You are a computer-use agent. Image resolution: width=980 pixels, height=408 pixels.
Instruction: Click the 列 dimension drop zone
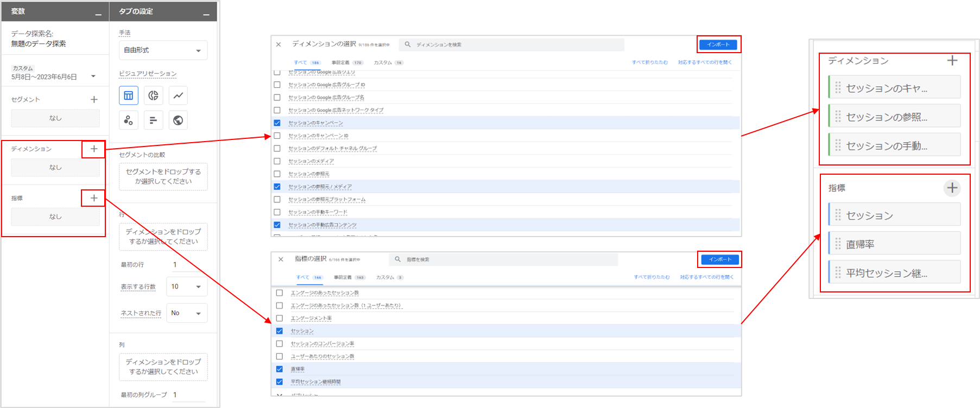click(163, 367)
